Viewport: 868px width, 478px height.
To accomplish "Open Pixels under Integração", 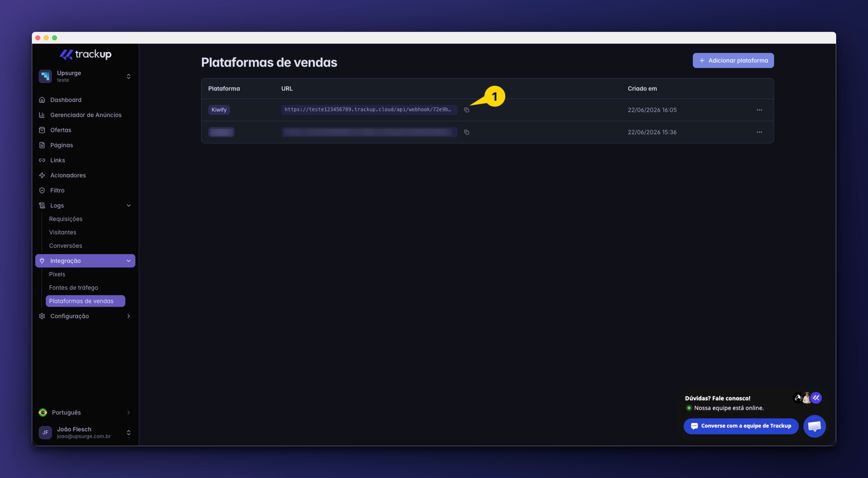I will click(x=57, y=274).
